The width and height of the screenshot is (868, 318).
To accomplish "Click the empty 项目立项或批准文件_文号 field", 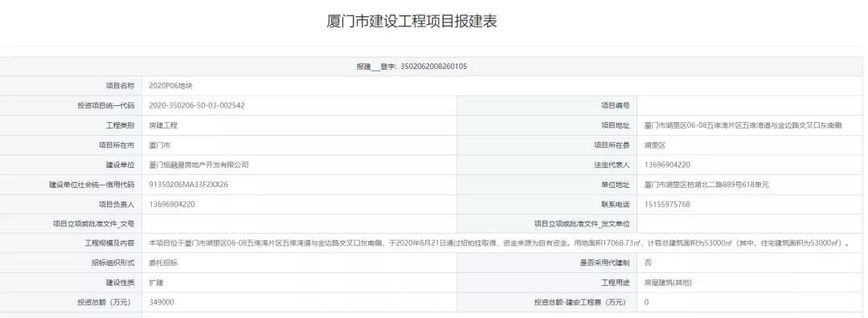I will click(300, 224).
